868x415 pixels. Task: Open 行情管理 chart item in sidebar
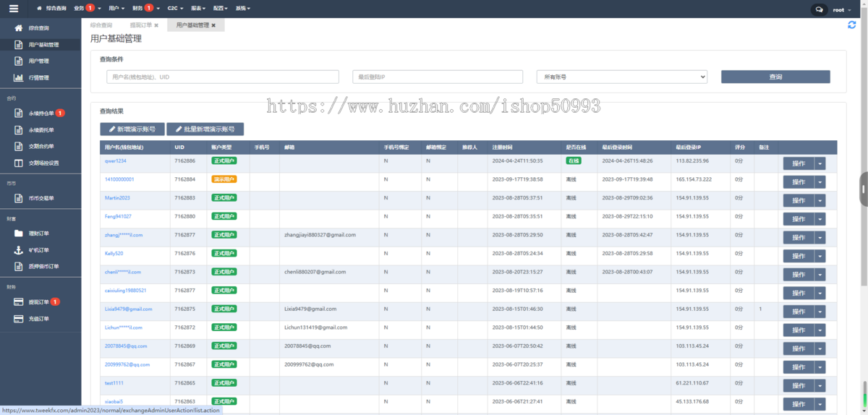click(x=41, y=78)
